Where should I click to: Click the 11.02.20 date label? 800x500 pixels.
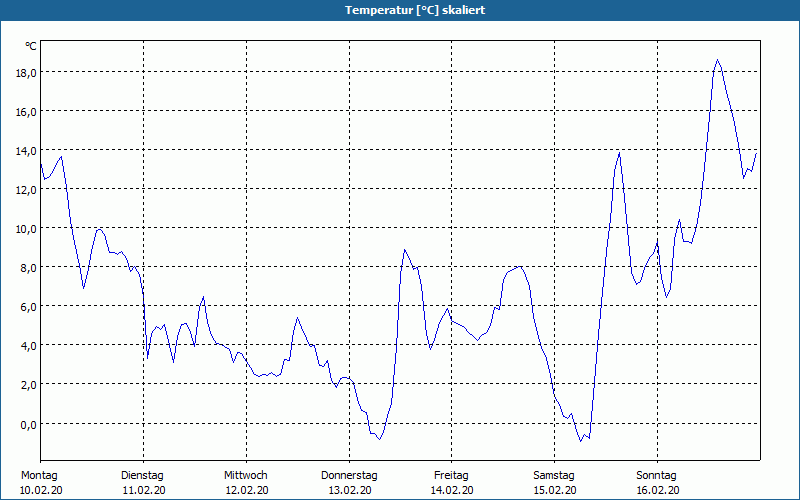click(144, 491)
